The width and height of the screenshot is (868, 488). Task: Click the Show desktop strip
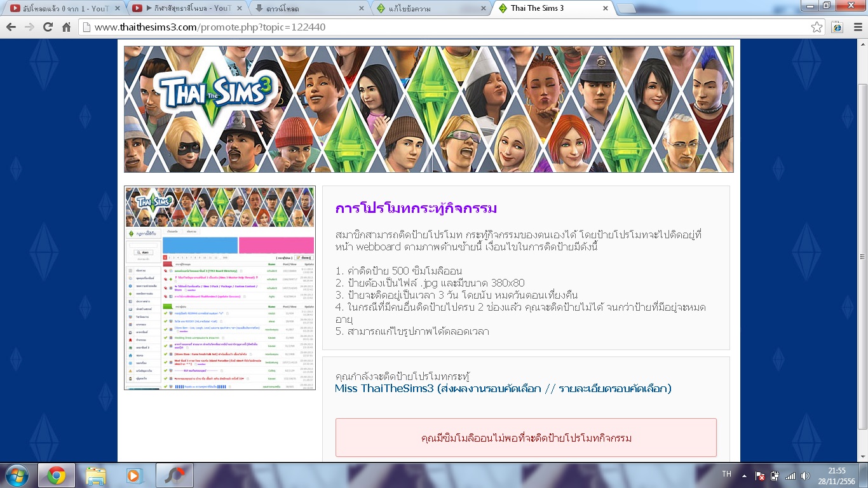point(864,475)
